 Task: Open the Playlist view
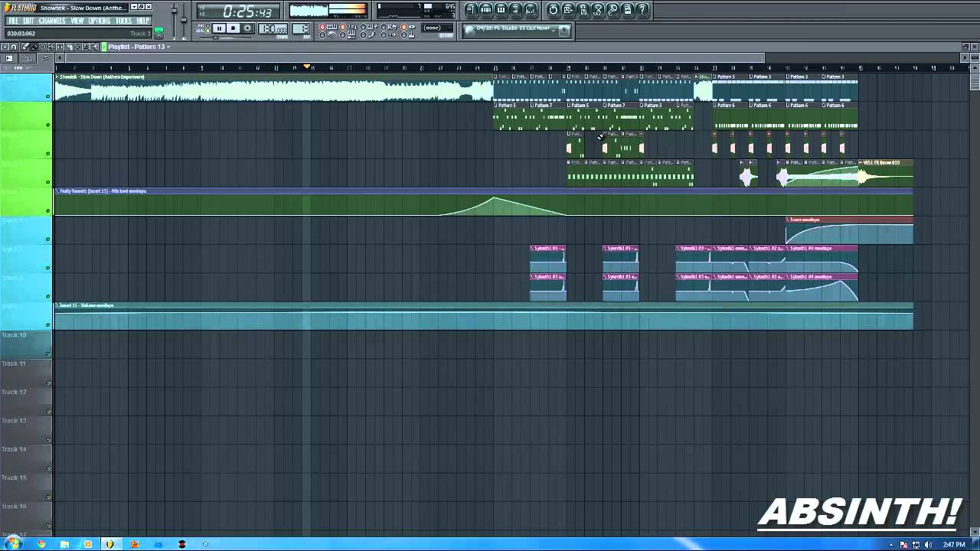(x=471, y=10)
